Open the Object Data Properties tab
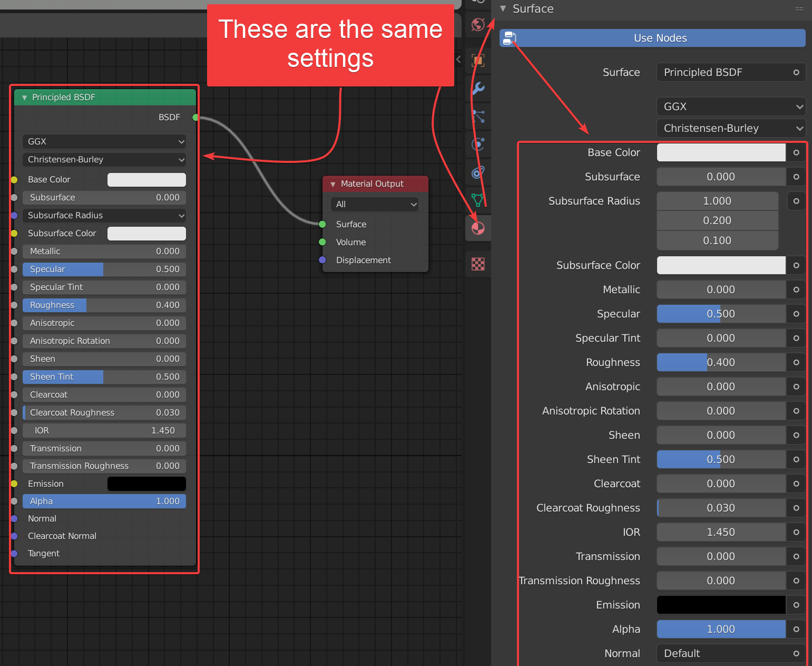 (x=477, y=200)
